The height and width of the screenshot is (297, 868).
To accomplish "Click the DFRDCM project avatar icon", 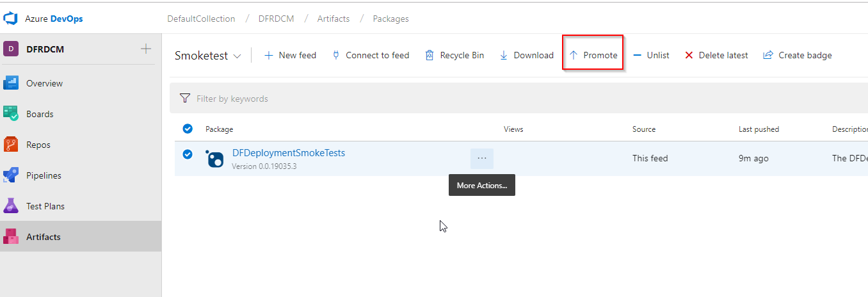I will click(11, 49).
